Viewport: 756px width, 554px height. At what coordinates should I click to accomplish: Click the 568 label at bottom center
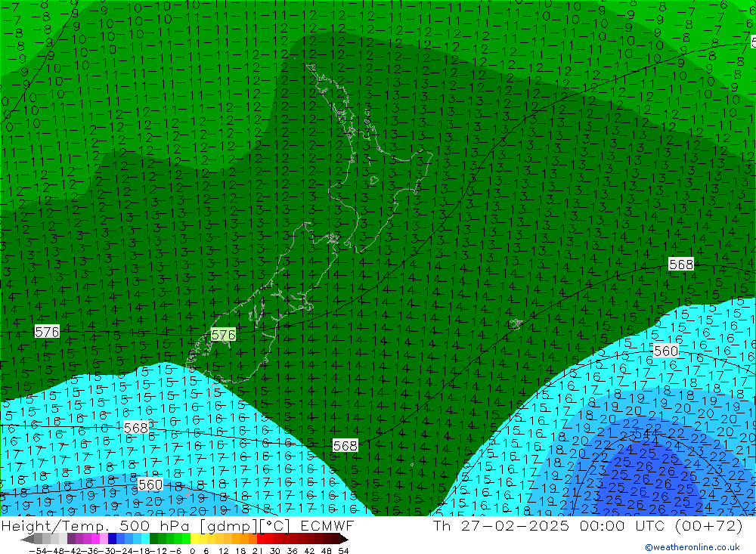[345, 445]
